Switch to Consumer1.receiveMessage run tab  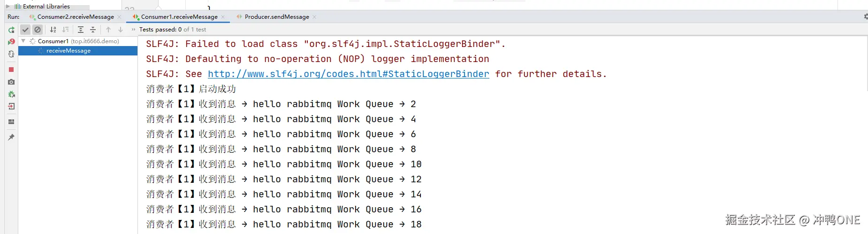tap(179, 17)
